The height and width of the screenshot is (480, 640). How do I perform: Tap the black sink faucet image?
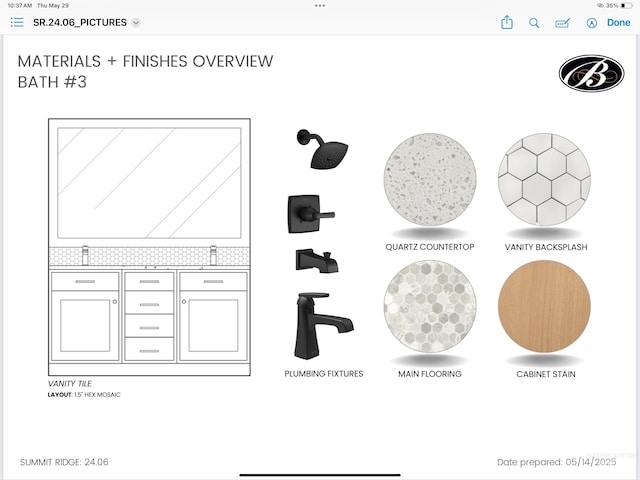click(324, 326)
